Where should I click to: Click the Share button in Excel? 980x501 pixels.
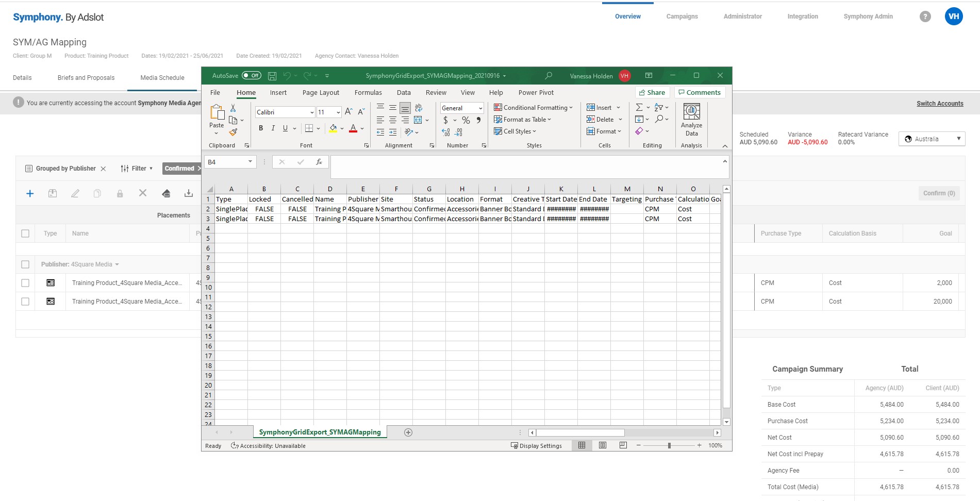[652, 93]
